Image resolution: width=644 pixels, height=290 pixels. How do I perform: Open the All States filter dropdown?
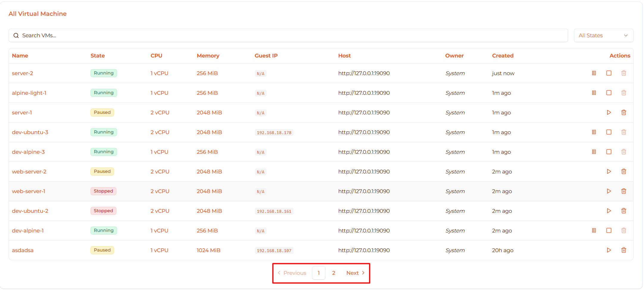pos(603,35)
